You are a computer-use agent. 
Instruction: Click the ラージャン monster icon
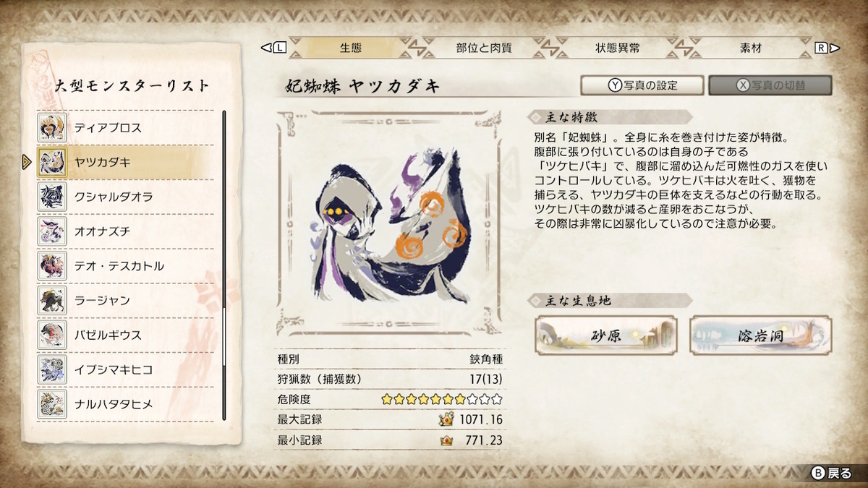[x=52, y=301]
